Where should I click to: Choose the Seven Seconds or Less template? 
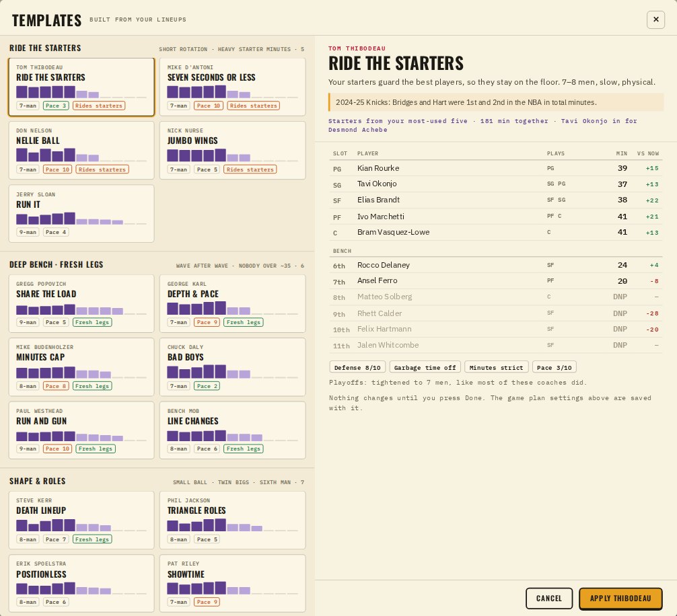point(232,87)
